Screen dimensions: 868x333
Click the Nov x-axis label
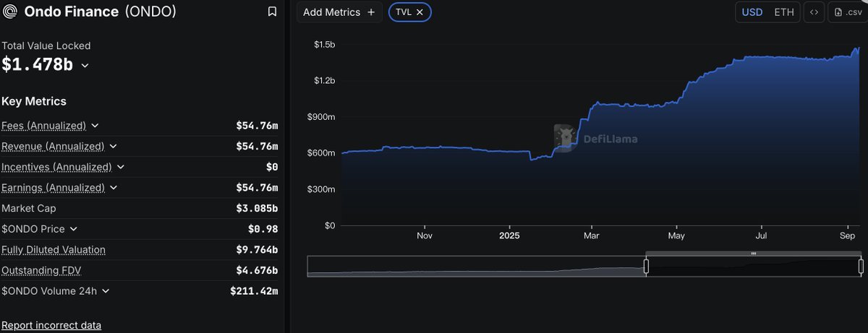coord(425,235)
